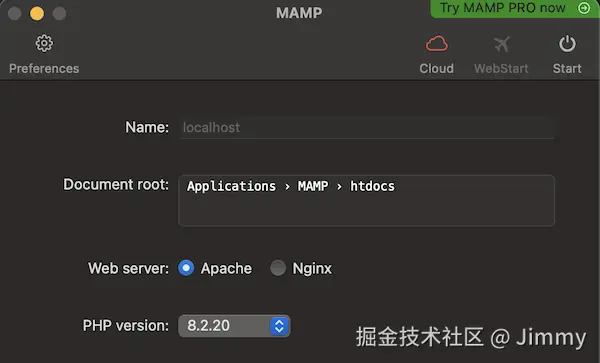Start servers with the power icon
The image size is (600, 363).
pos(567,44)
